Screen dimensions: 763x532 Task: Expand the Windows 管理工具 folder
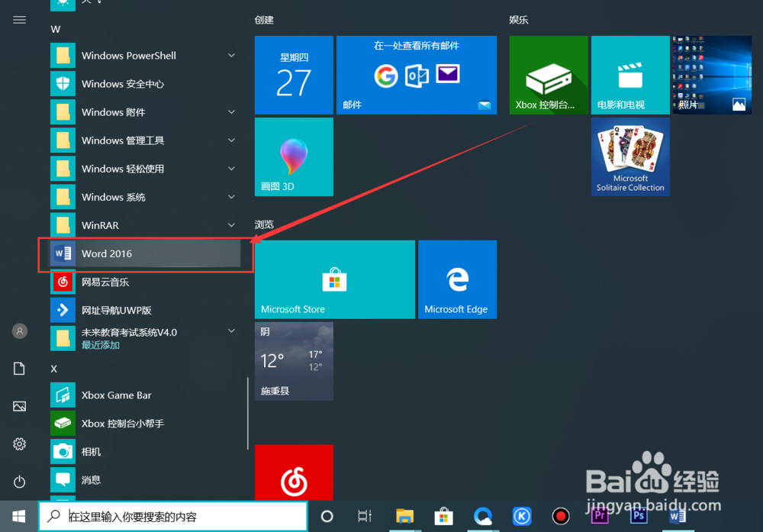[x=145, y=140]
